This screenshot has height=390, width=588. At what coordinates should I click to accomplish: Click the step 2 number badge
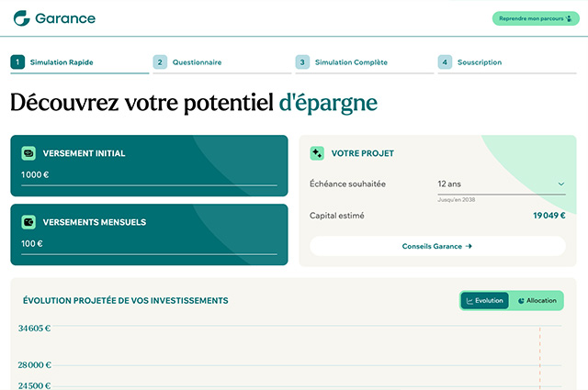(160, 62)
